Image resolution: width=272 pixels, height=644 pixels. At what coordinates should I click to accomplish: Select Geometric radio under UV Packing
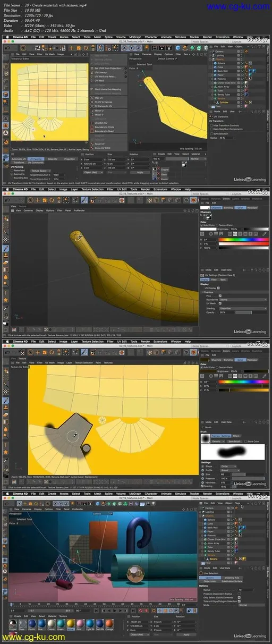pos(12,174)
